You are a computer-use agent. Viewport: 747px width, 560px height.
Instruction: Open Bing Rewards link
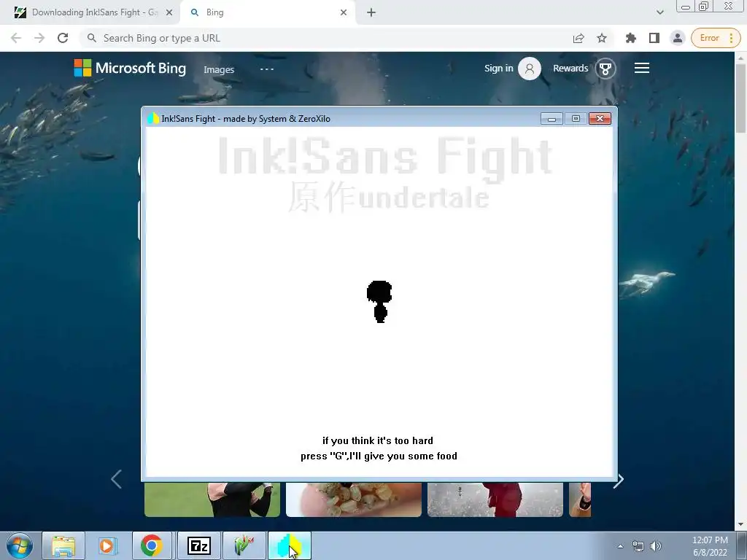(570, 68)
